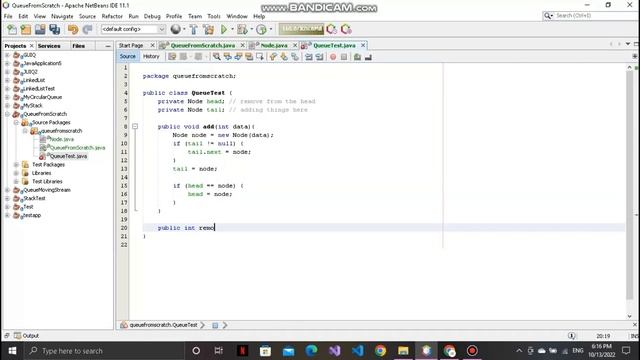The height and width of the screenshot is (360, 640).
Task: Click the Build Project hammer icon
Action: 194,29
